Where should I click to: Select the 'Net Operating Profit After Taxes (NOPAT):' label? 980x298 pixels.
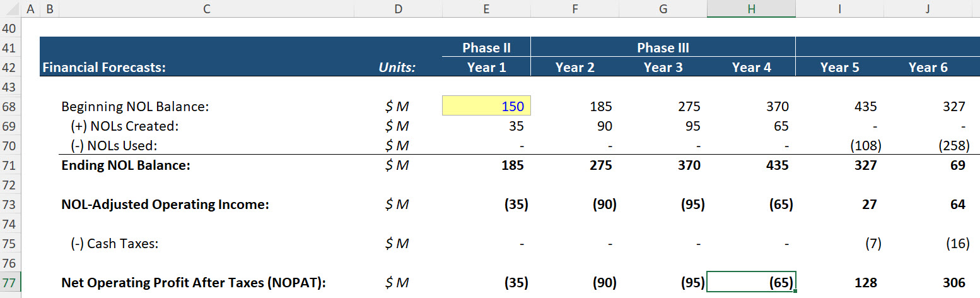[x=193, y=283]
